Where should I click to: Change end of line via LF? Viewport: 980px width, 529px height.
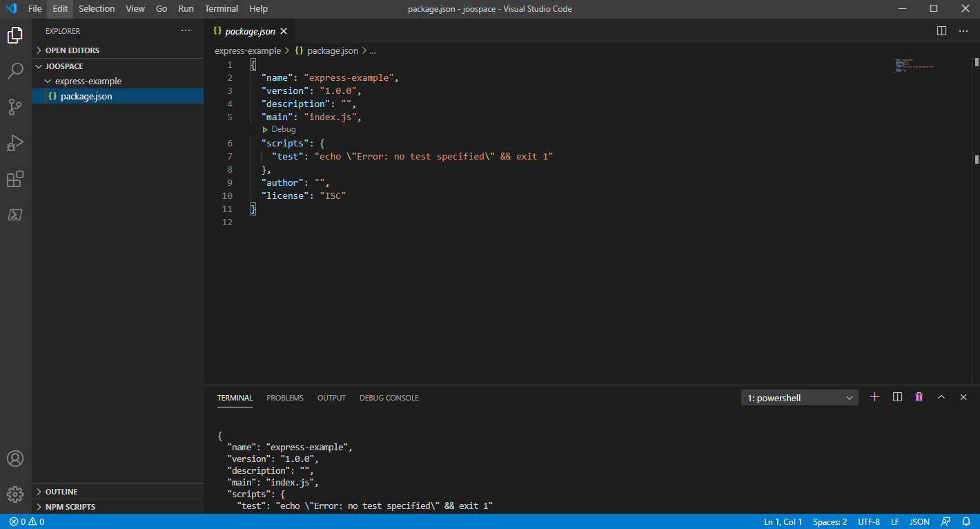click(894, 522)
